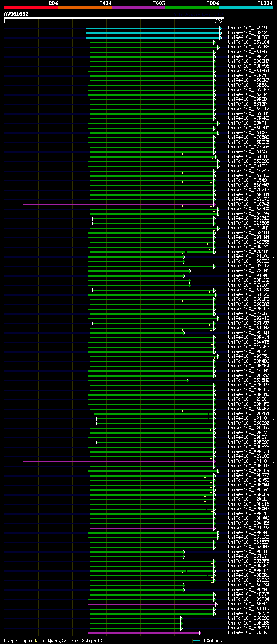The image size is (277, 644).
Task: Select the UniRef100_A5C9Z6 label
Action: pos(249,261)
